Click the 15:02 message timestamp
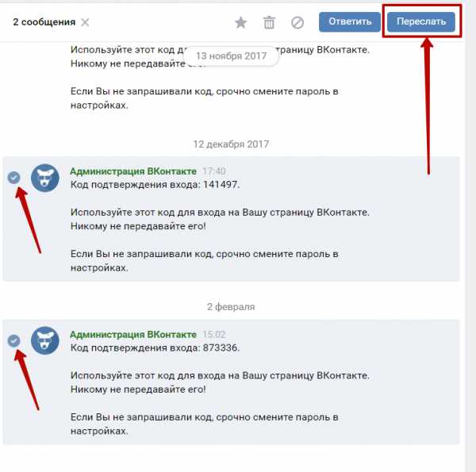The width and height of the screenshot is (476, 472). [214, 335]
